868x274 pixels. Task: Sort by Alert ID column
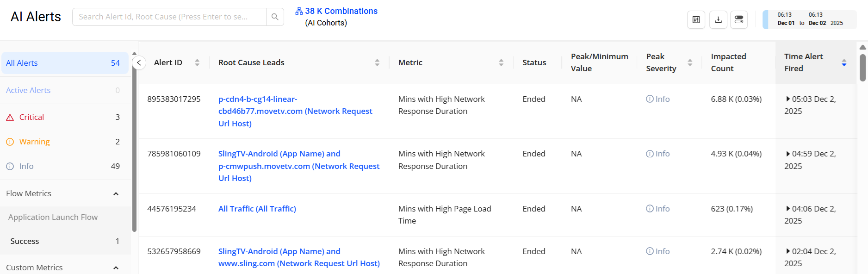point(197,62)
